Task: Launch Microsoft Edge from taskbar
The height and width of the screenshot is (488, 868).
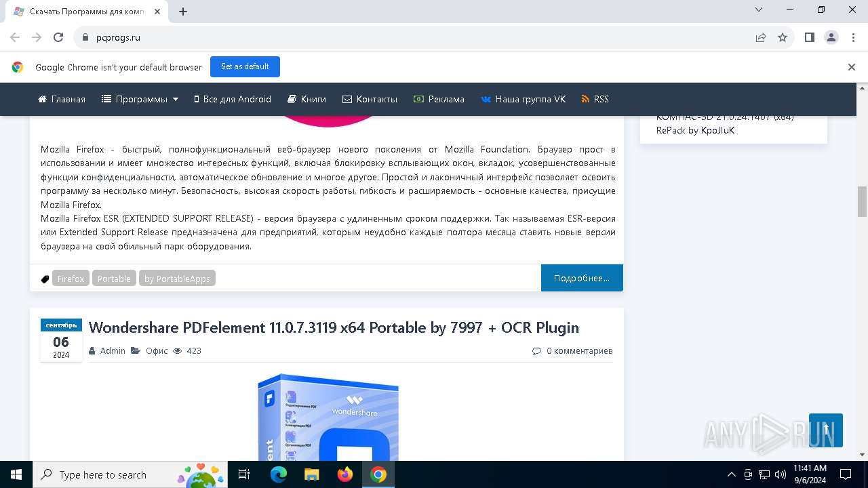Action: [279, 474]
